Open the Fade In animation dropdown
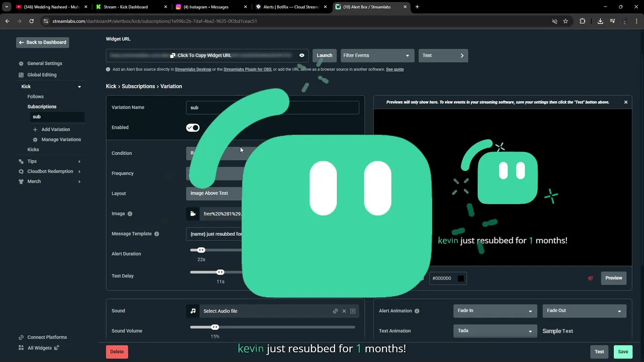 point(495,311)
